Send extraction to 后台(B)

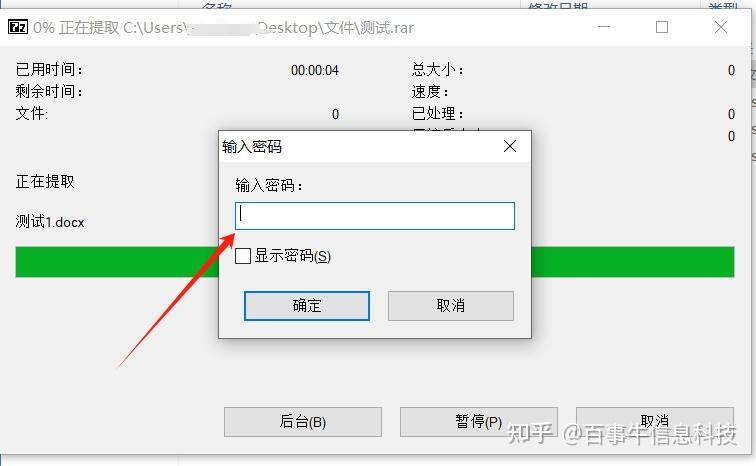click(303, 422)
